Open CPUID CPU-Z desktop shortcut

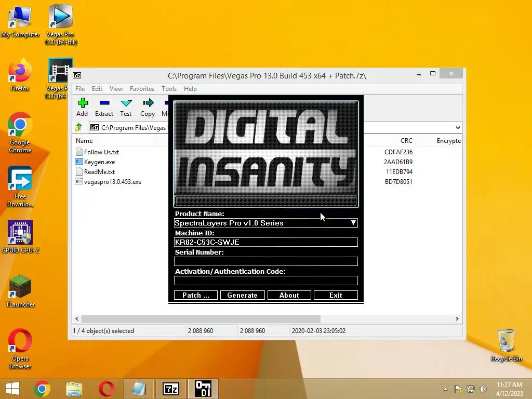(x=20, y=237)
